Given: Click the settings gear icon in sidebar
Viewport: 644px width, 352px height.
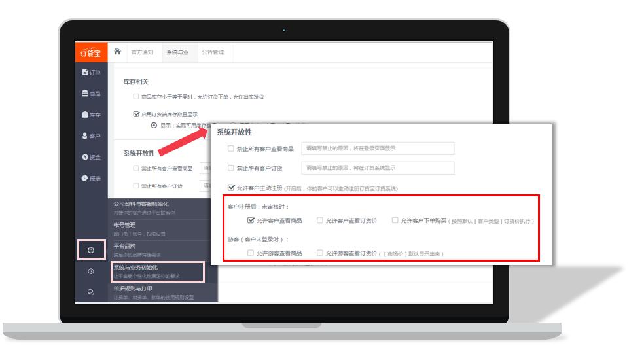Looking at the screenshot, I should pos(91,250).
